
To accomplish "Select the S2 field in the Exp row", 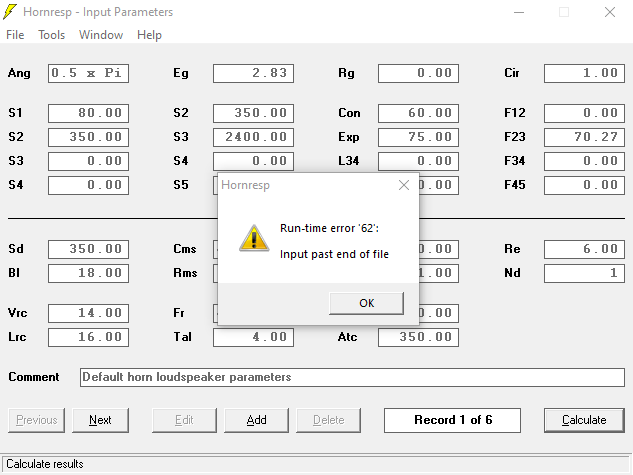I will 88,137.
